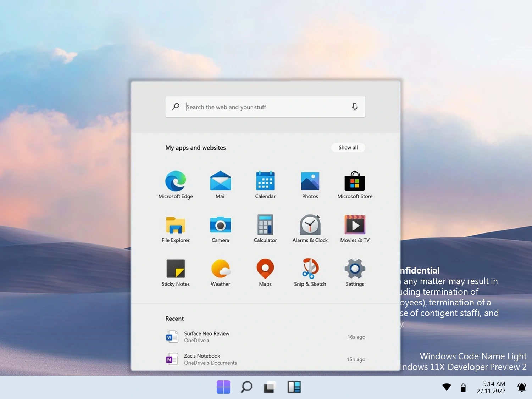Launch Alarms & Clock
This screenshot has height=399, width=532.
(x=310, y=229)
